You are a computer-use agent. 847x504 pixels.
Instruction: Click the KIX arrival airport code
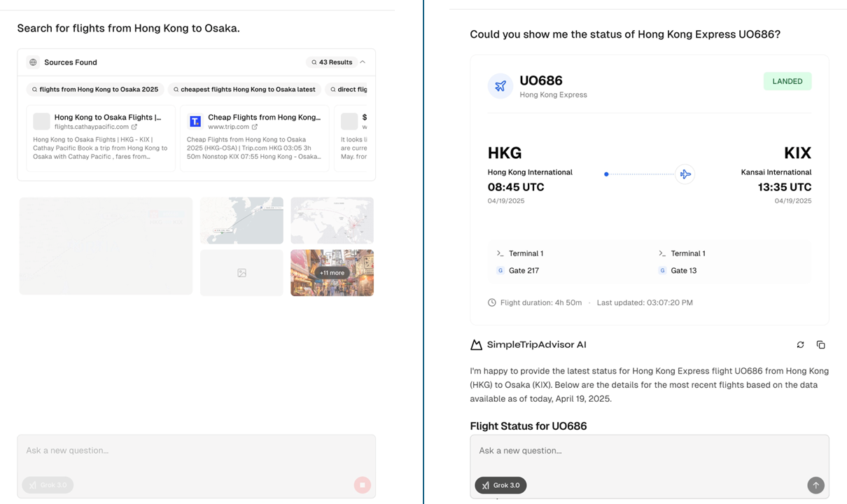[798, 153]
